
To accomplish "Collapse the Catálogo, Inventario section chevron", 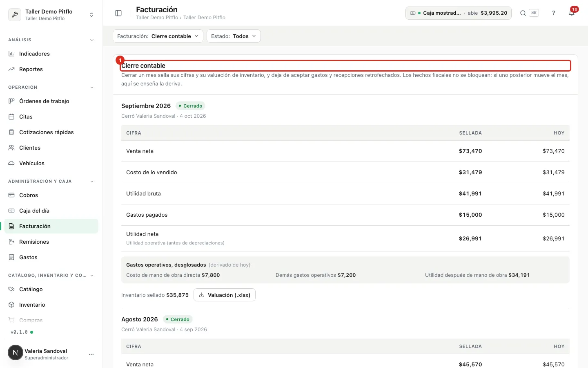I will [92, 276].
